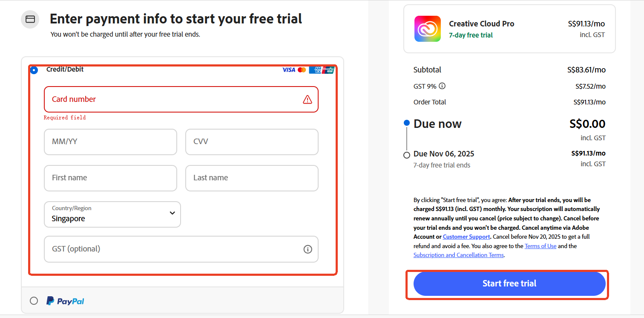The width and height of the screenshot is (644, 318).
Task: Click the Due now timeline marker
Action: coord(407,123)
